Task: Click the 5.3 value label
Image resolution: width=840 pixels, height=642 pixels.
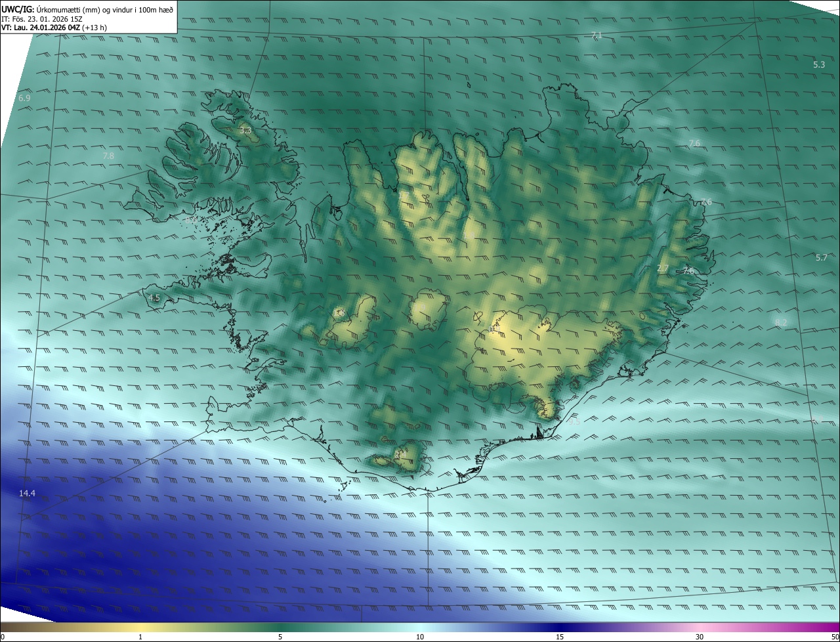Action: point(819,64)
